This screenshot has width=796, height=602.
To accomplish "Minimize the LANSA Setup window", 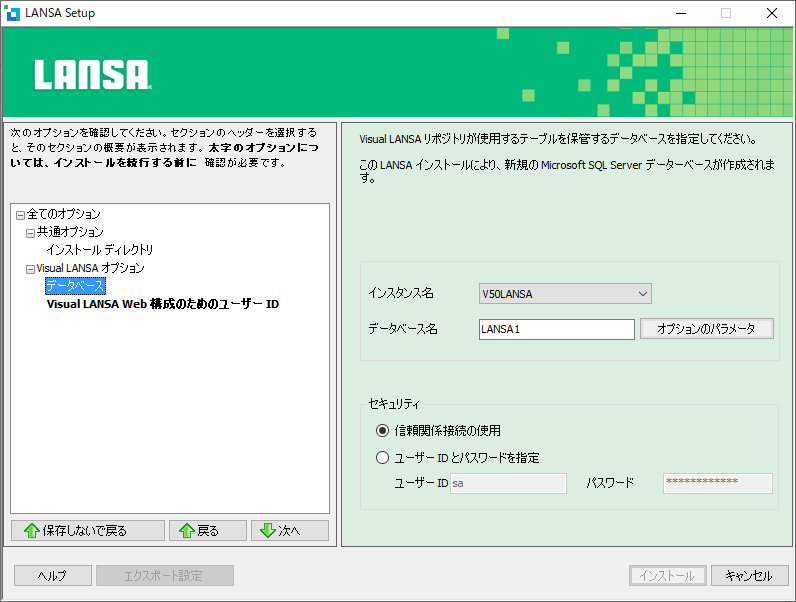I will point(681,13).
